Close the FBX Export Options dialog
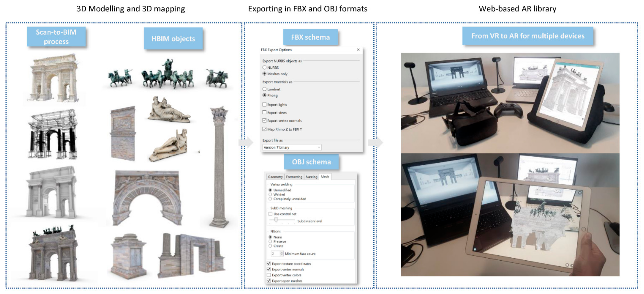The height and width of the screenshot is (294, 644). (x=358, y=50)
